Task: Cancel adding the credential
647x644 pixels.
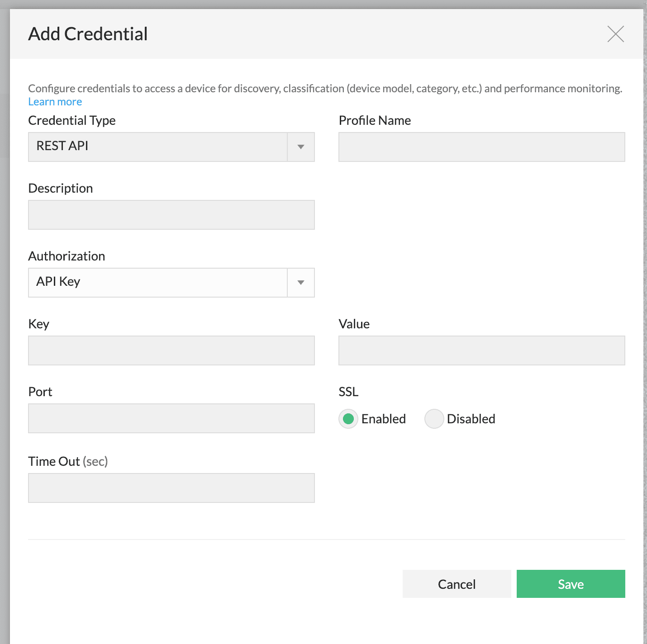Action: [456, 584]
